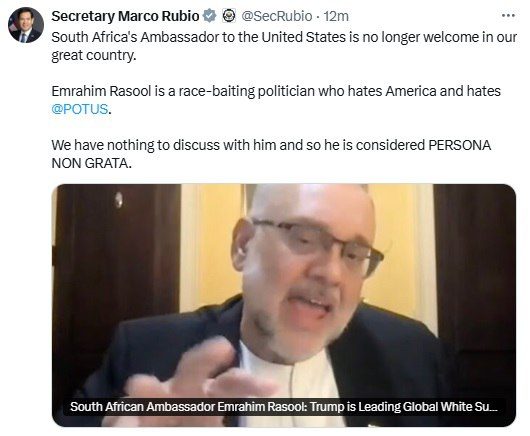Open the Secretary Marco Rubio display name
530x436 pixels.
[125, 16]
